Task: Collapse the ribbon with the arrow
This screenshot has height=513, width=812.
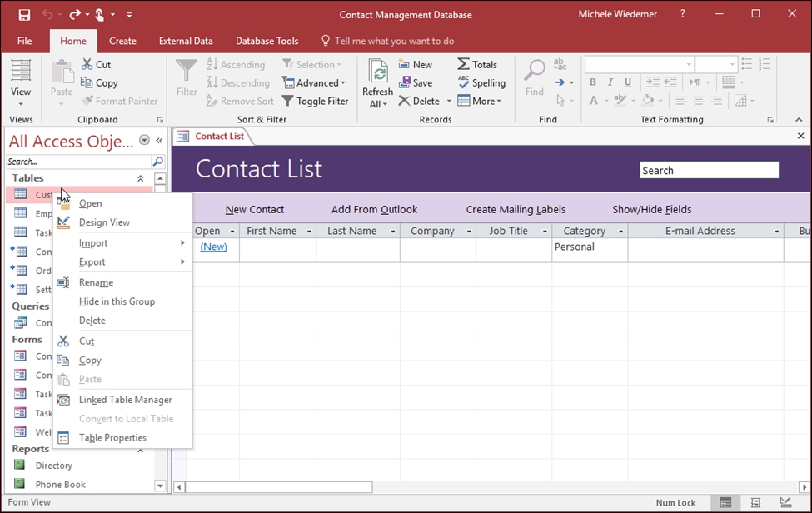Action: 799,120
